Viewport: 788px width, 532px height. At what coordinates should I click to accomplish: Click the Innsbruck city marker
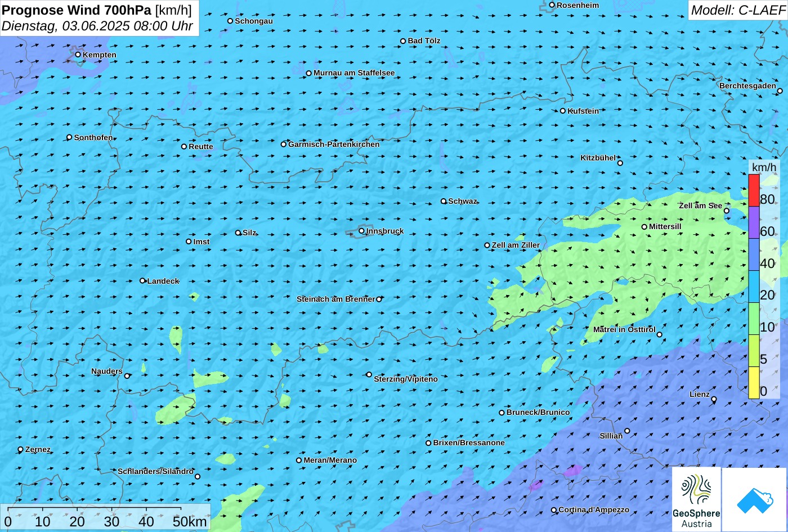pyautogui.click(x=361, y=231)
